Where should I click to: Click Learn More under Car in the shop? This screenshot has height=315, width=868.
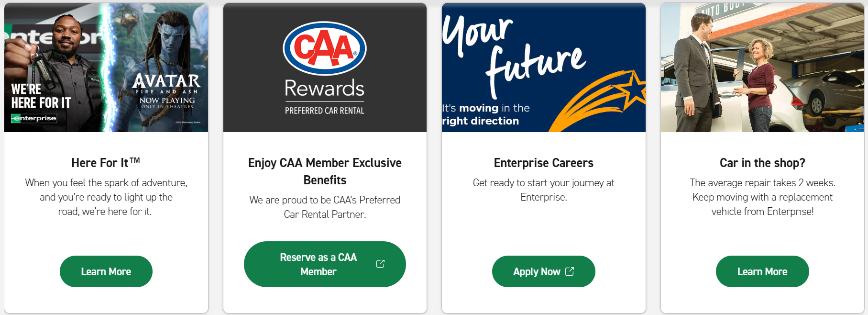point(762,271)
